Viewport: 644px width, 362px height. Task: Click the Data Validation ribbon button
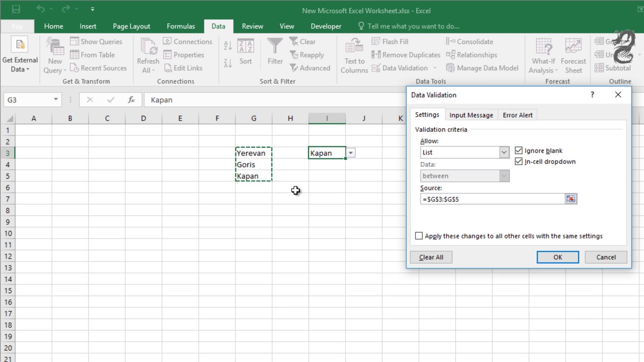[399, 68]
